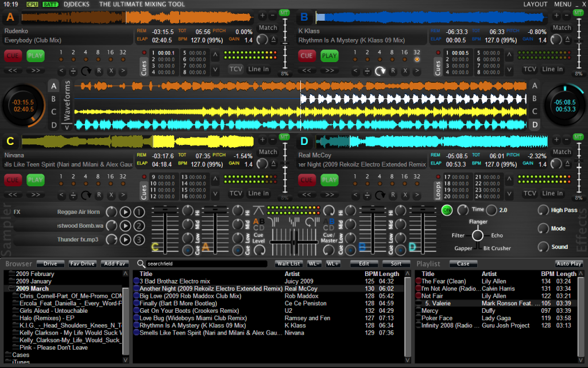
Task: Click deck A pitch slider
Action: 285,44
